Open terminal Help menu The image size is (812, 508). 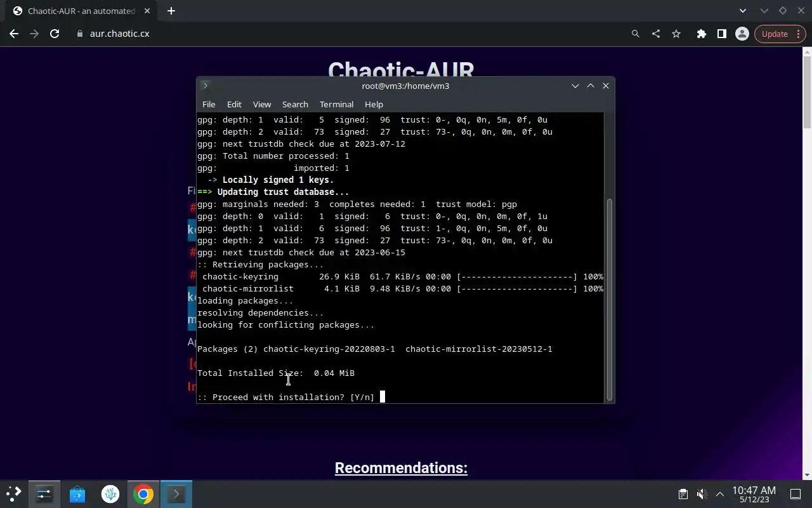[x=374, y=104]
